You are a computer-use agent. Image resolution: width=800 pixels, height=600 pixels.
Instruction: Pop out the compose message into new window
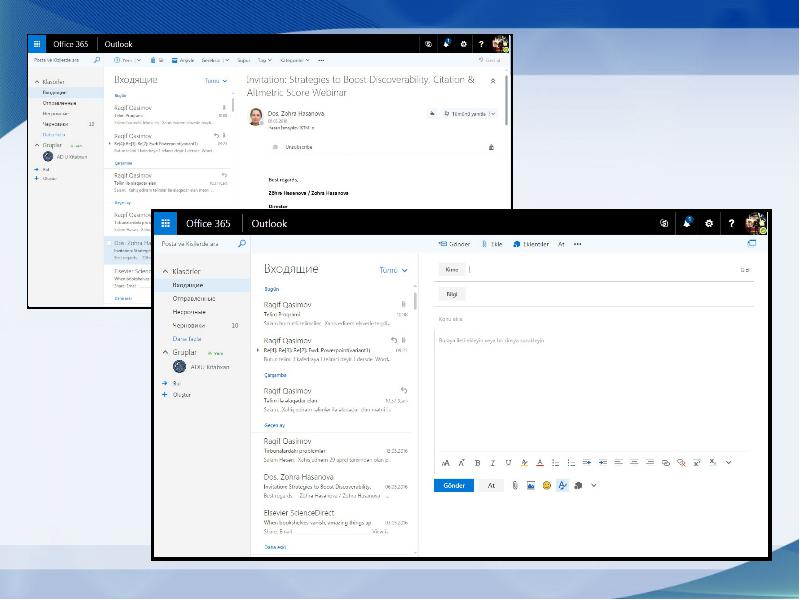[x=752, y=244]
